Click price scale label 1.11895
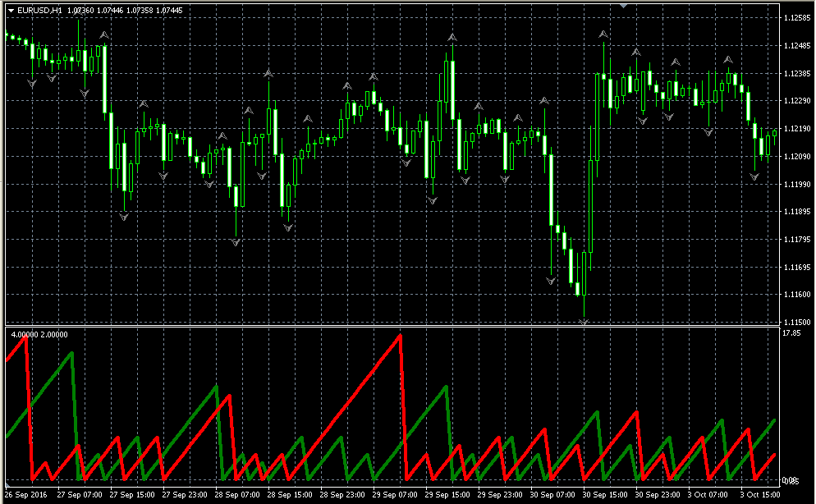The height and width of the screenshot is (504, 816). (797, 212)
